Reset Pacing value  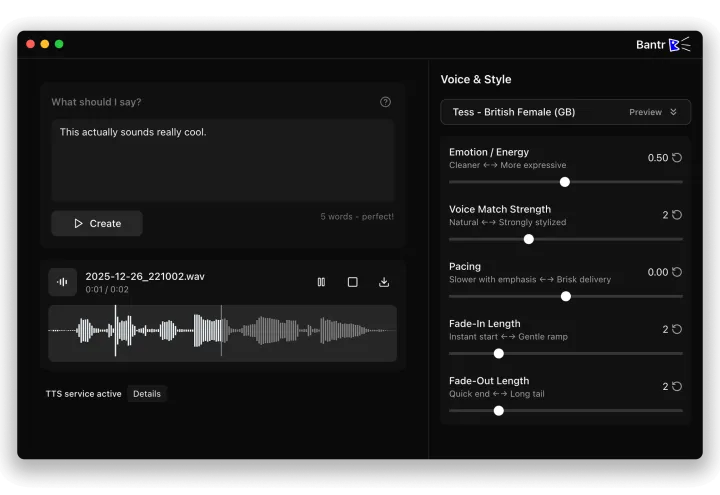[677, 272]
